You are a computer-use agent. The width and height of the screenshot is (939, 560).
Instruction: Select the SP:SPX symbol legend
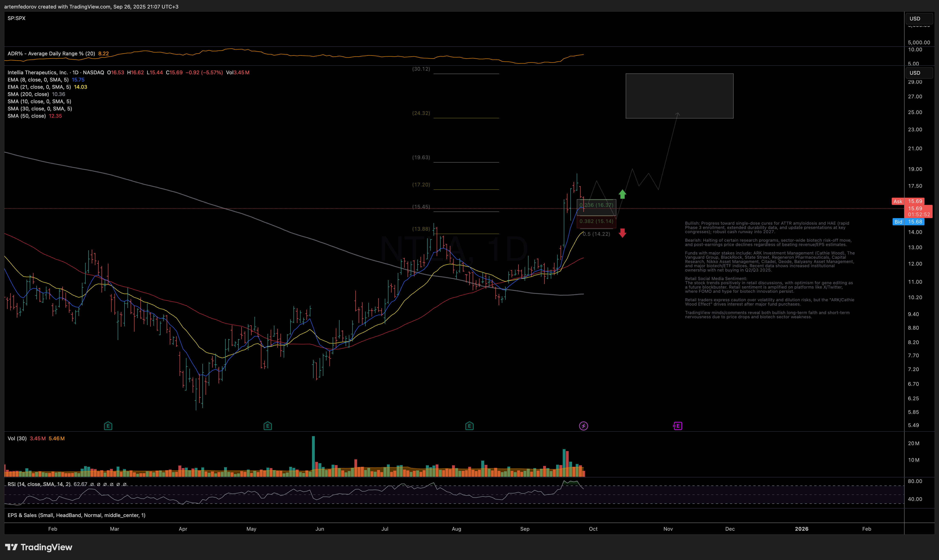pos(17,18)
